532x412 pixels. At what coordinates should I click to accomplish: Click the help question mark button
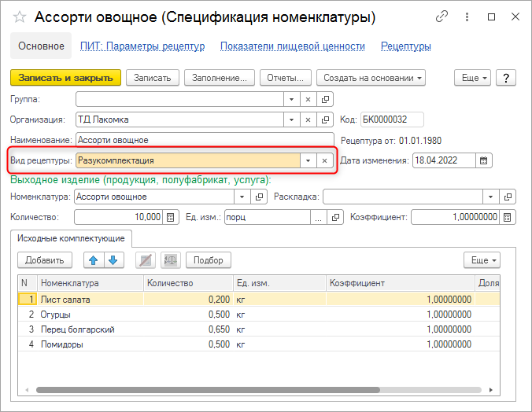point(505,77)
